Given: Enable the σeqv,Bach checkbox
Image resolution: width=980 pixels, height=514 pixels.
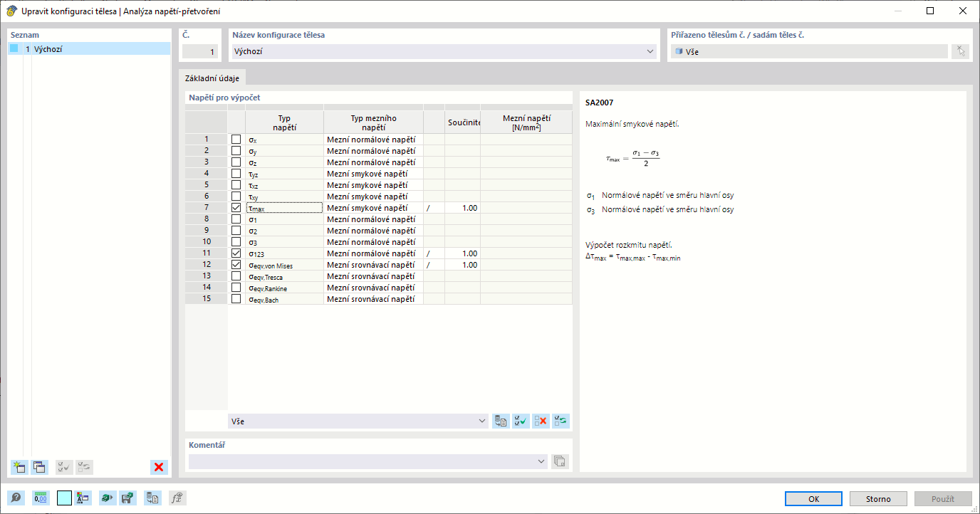Looking at the screenshot, I should tap(236, 299).
